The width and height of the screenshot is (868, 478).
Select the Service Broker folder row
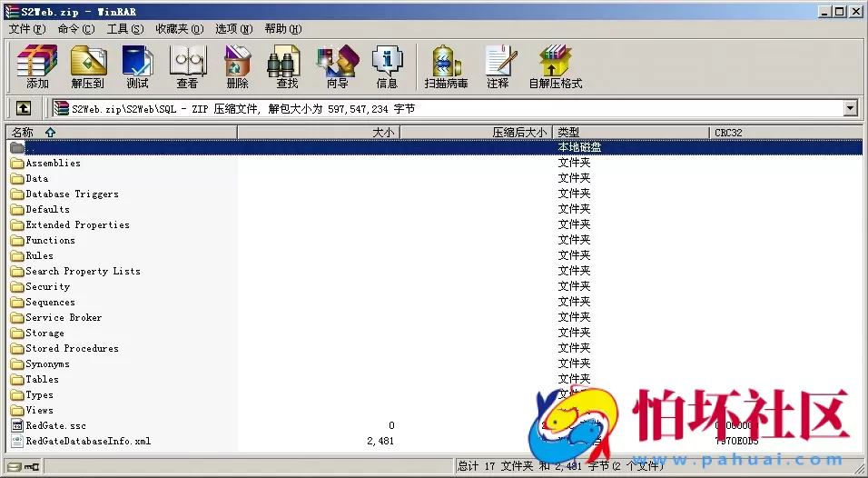(436, 317)
